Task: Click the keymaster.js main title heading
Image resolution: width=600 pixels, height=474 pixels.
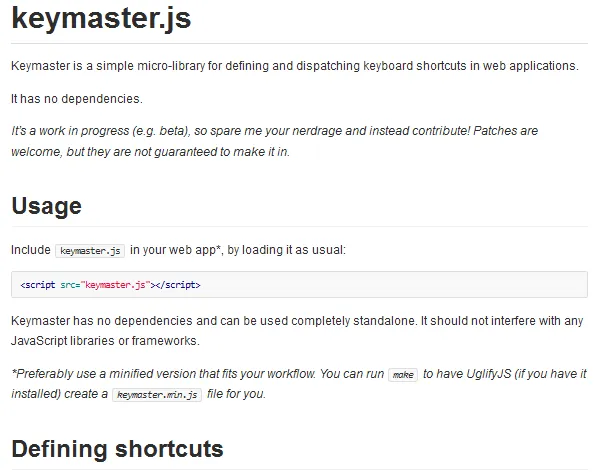Action: pos(102,19)
